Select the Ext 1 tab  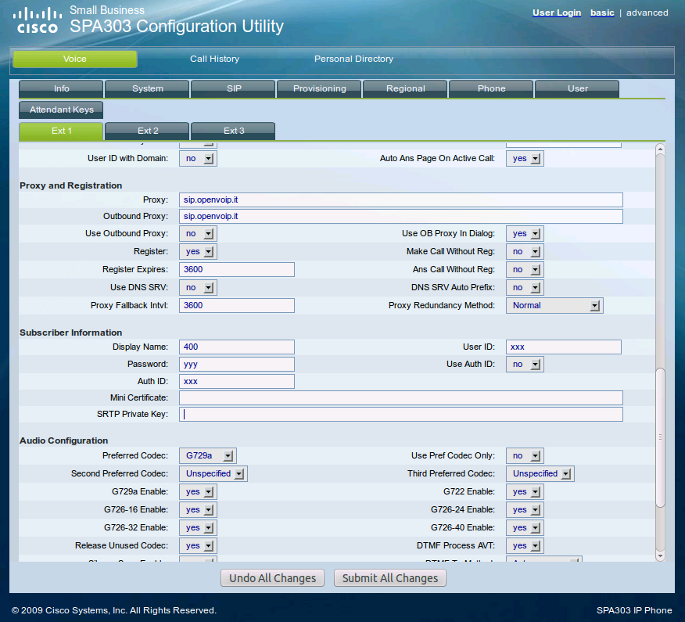61,131
